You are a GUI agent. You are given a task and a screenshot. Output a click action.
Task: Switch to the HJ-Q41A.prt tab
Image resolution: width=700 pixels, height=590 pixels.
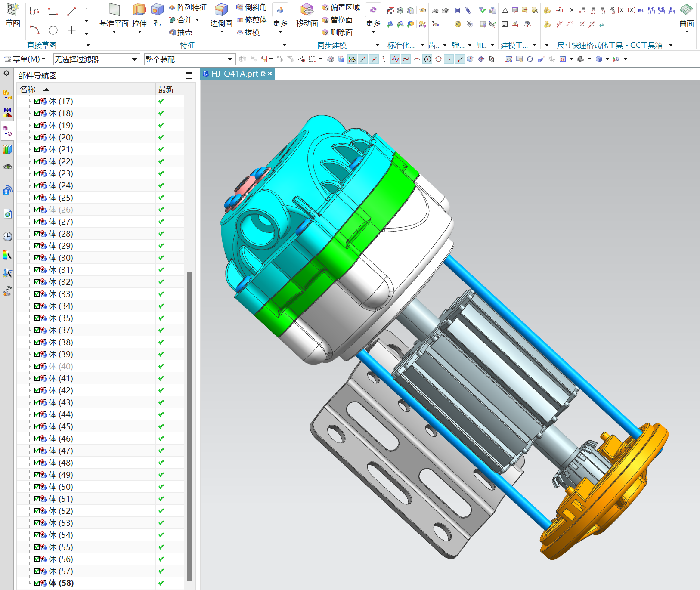(234, 74)
